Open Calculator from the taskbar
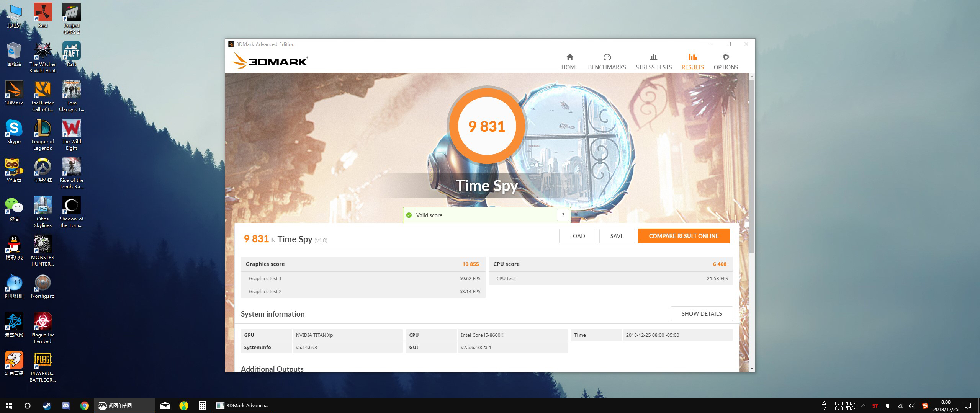The height and width of the screenshot is (413, 980). tap(203, 405)
